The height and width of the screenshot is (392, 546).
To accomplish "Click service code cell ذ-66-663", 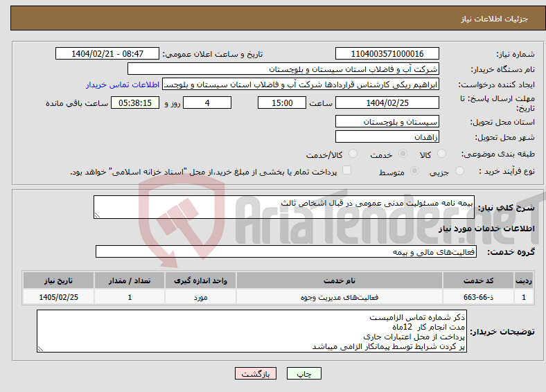I will [x=479, y=297].
